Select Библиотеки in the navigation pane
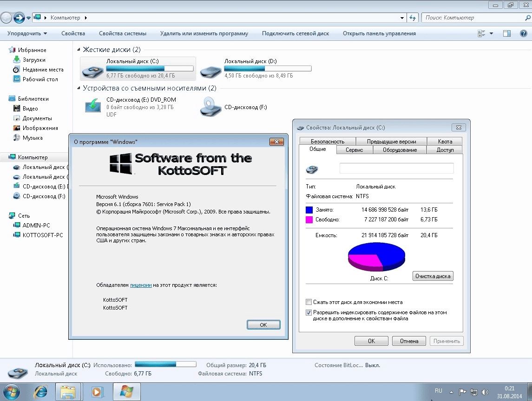The image size is (532, 401). pyautogui.click(x=33, y=99)
